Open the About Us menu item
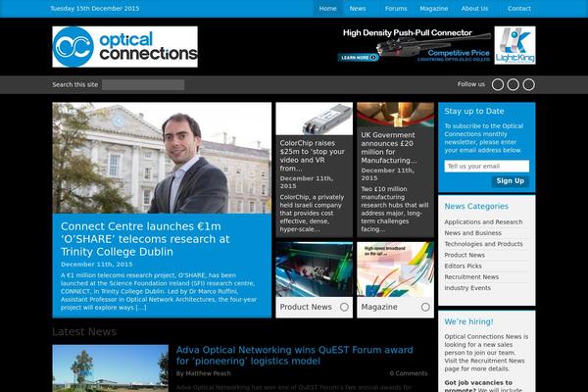 474,8
